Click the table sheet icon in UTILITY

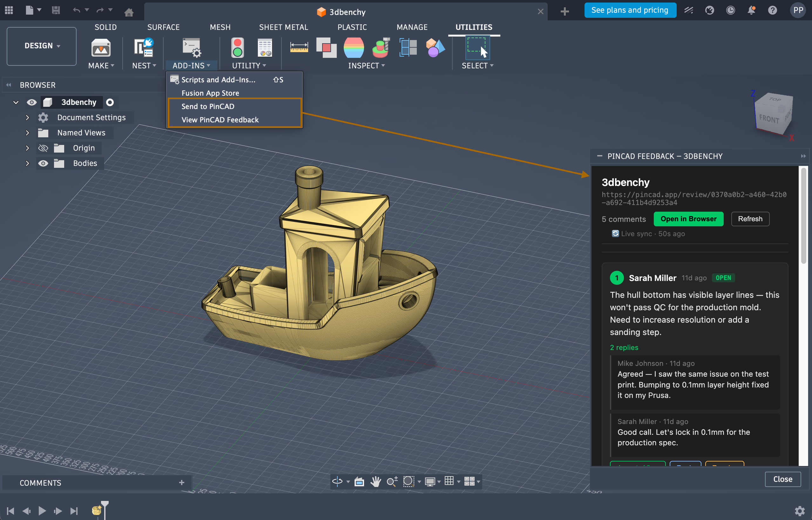pos(265,48)
